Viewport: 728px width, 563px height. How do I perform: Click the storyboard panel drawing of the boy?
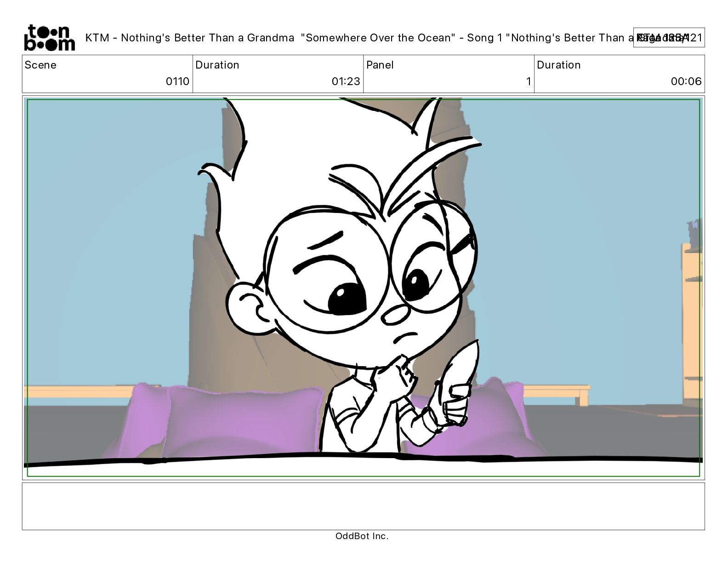point(363,287)
